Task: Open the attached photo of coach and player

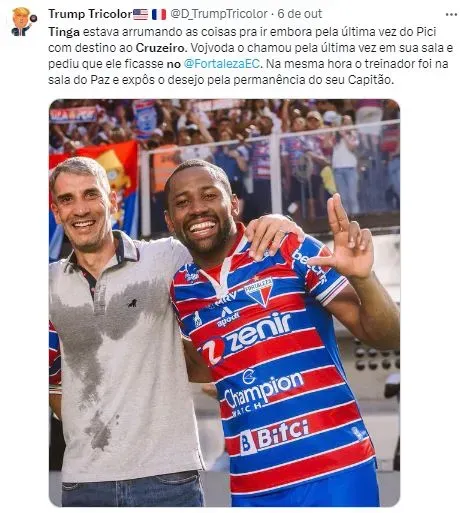Action: (x=224, y=303)
